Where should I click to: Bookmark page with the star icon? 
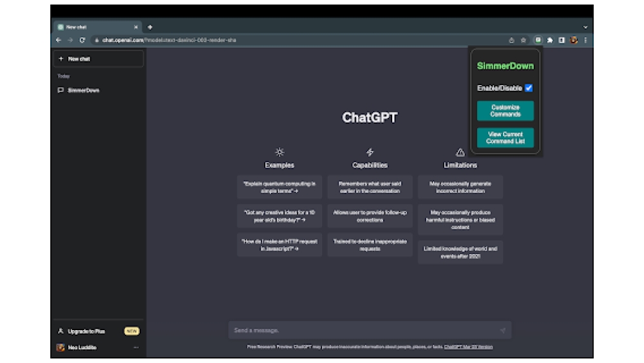[523, 40]
